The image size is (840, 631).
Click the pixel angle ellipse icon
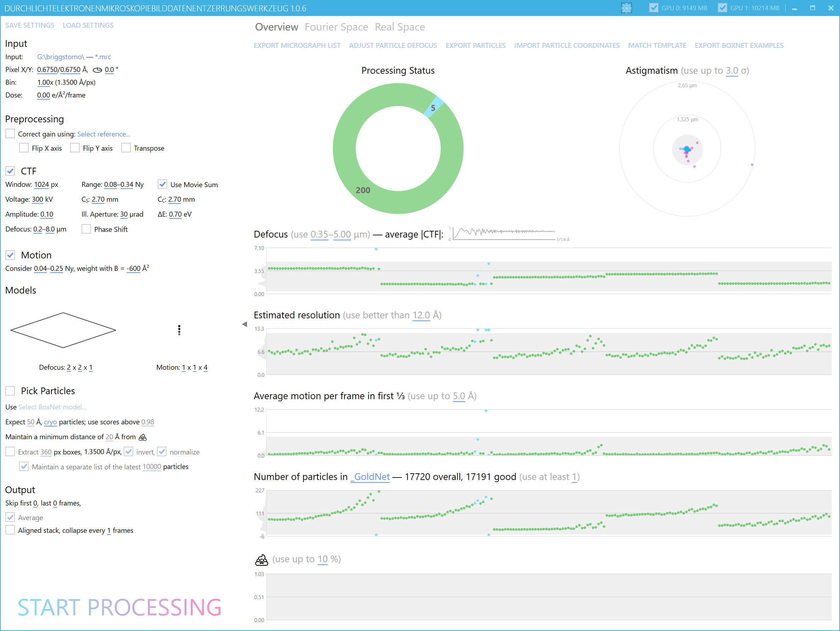97,70
